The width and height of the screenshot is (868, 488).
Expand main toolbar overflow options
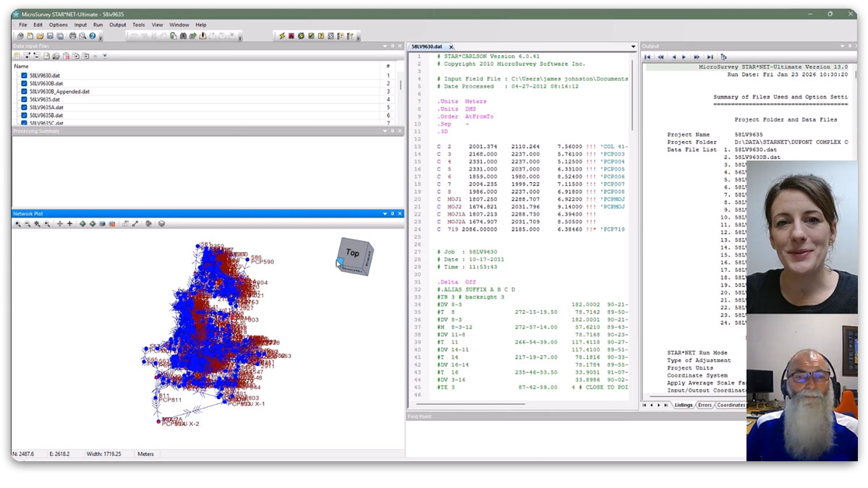tap(101, 38)
